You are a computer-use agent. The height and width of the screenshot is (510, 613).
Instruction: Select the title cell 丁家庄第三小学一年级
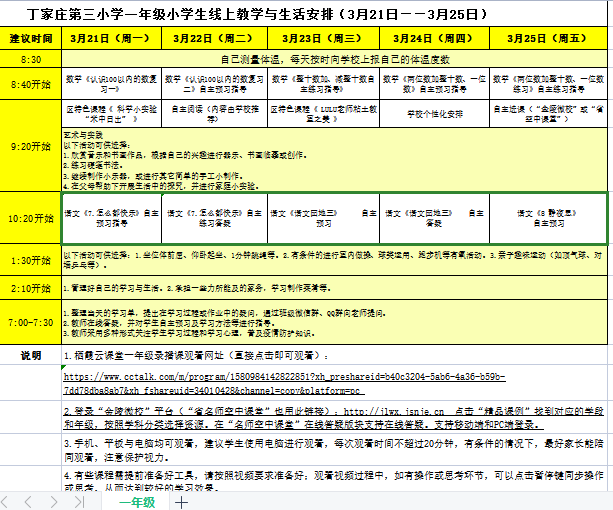coord(303,14)
